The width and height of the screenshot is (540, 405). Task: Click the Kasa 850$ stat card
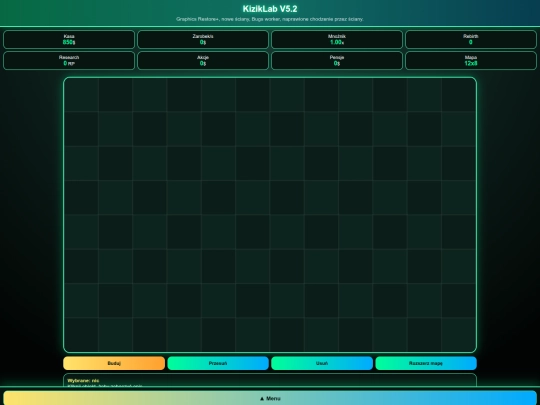coord(69,39)
